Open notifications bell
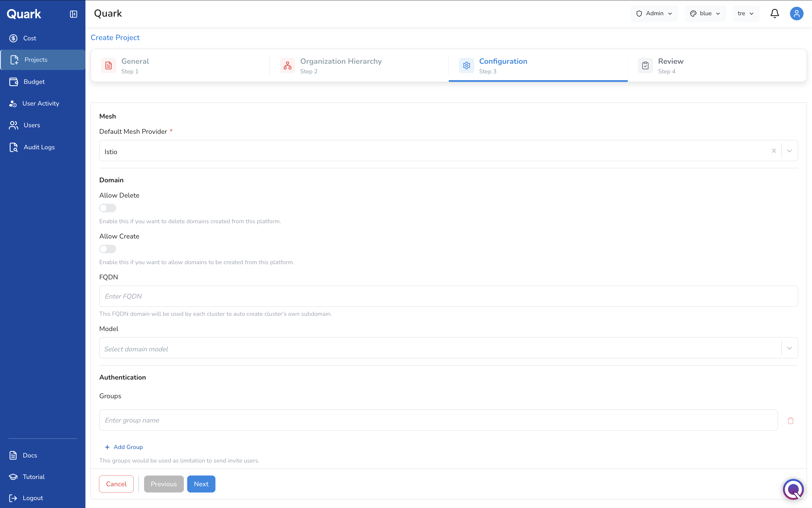 pos(775,14)
